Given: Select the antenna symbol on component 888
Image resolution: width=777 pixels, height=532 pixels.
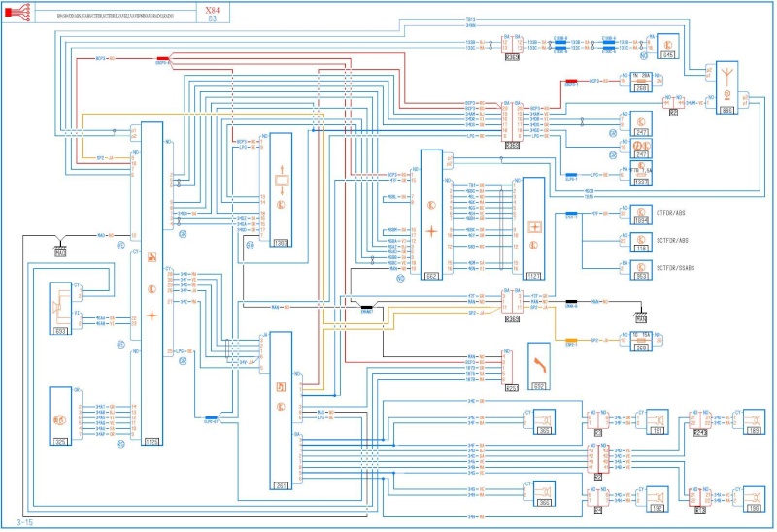Looking at the screenshot, I should tap(726, 78).
